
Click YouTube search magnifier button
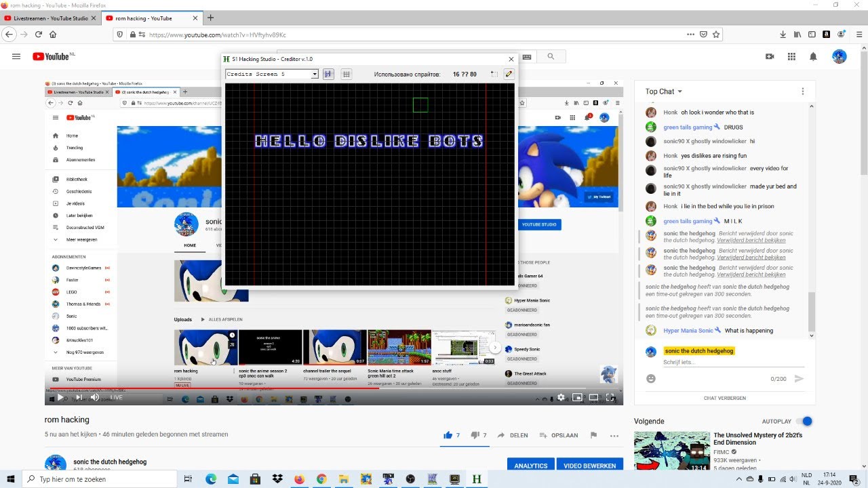[551, 57]
